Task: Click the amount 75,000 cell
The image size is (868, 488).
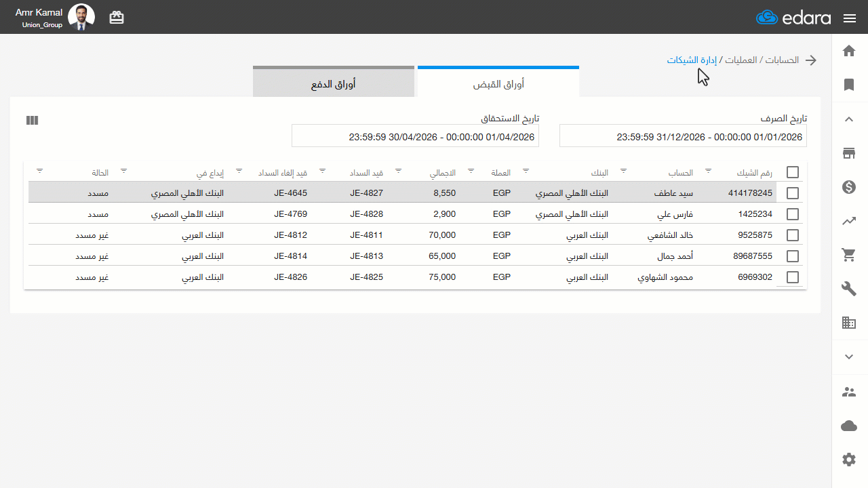Action: 443,277
